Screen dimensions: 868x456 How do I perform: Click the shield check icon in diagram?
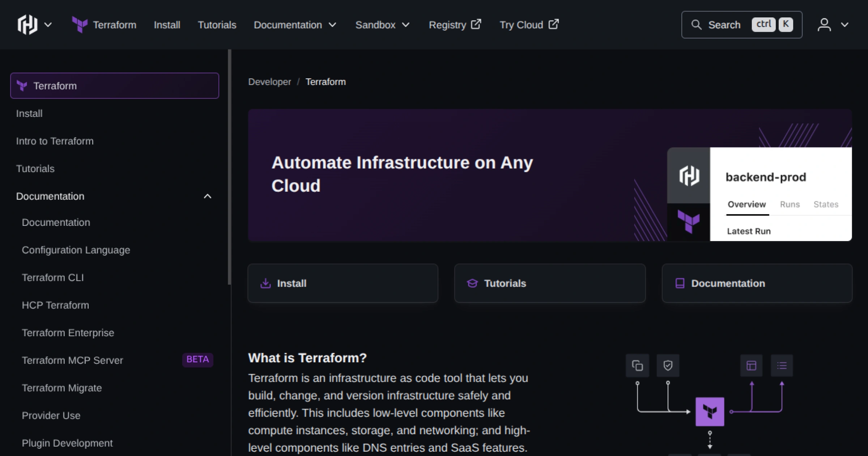click(668, 366)
